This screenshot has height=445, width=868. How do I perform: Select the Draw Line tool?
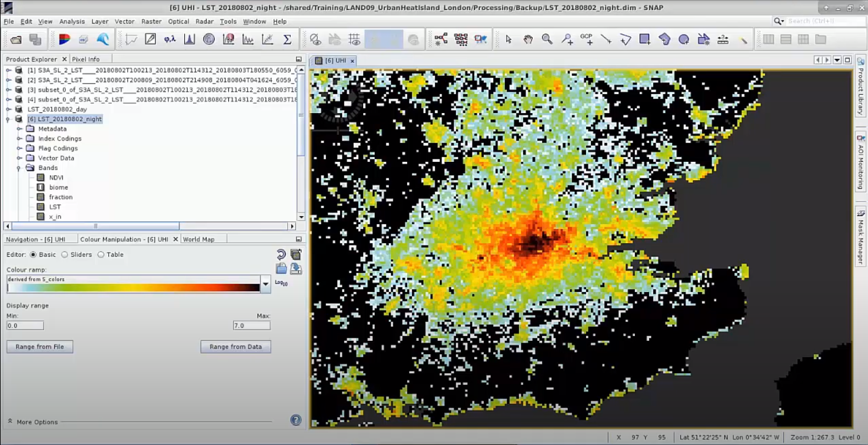[606, 39]
